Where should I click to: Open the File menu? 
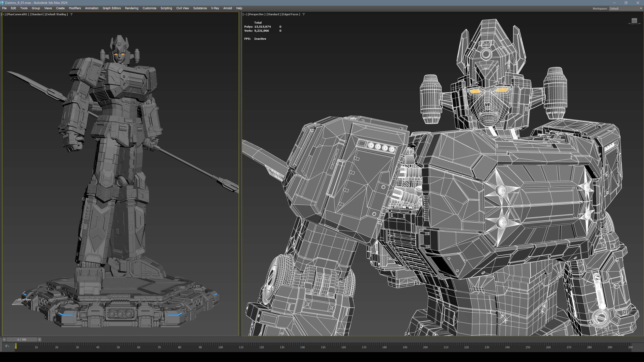pos(4,8)
